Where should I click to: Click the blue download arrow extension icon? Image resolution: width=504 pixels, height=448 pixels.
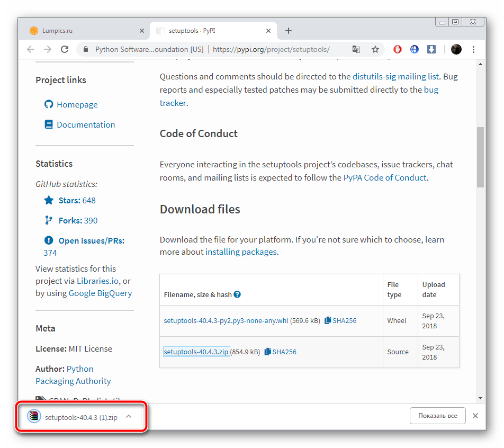431,49
